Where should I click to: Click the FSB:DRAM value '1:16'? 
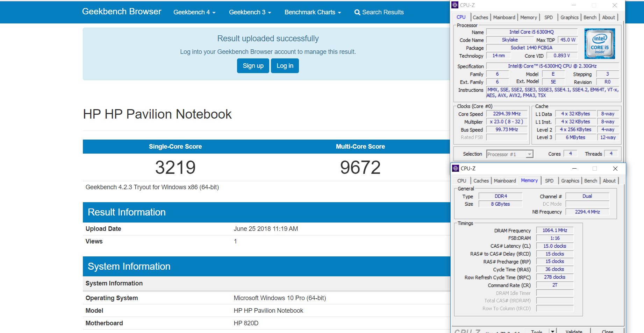(x=555, y=238)
